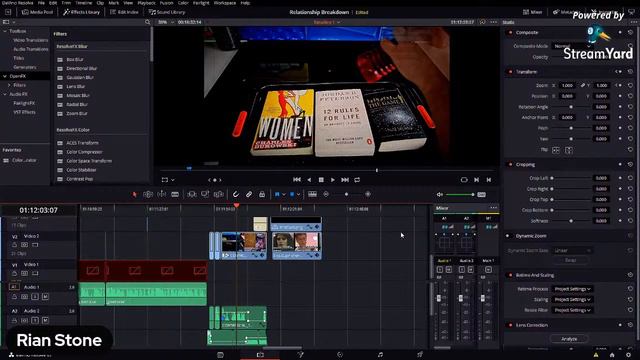Click the Flip Horizontal icon

(556, 150)
